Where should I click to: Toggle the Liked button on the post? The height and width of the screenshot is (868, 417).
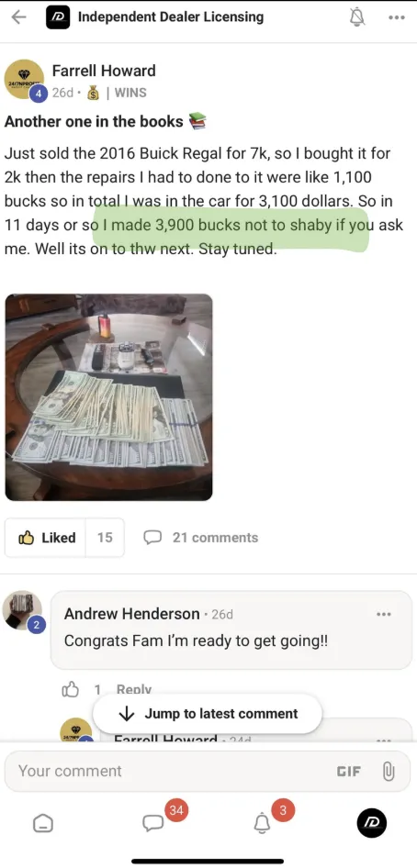click(46, 538)
